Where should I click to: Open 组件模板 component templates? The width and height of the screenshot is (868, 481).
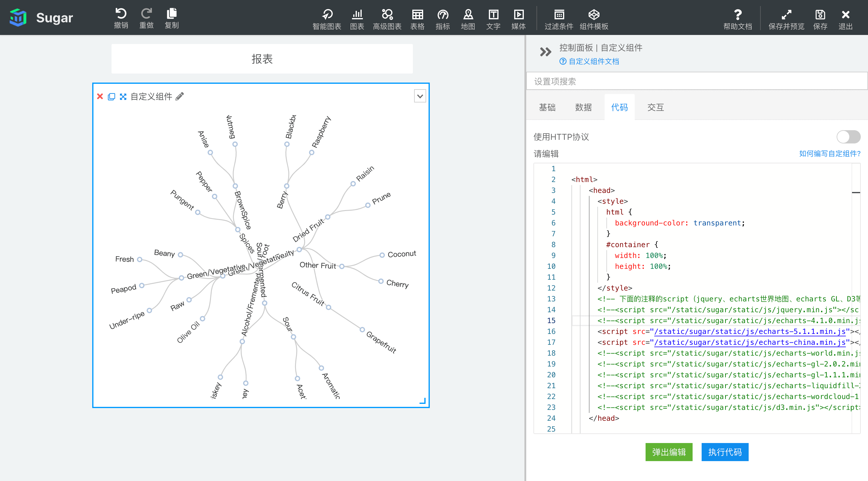(x=594, y=19)
